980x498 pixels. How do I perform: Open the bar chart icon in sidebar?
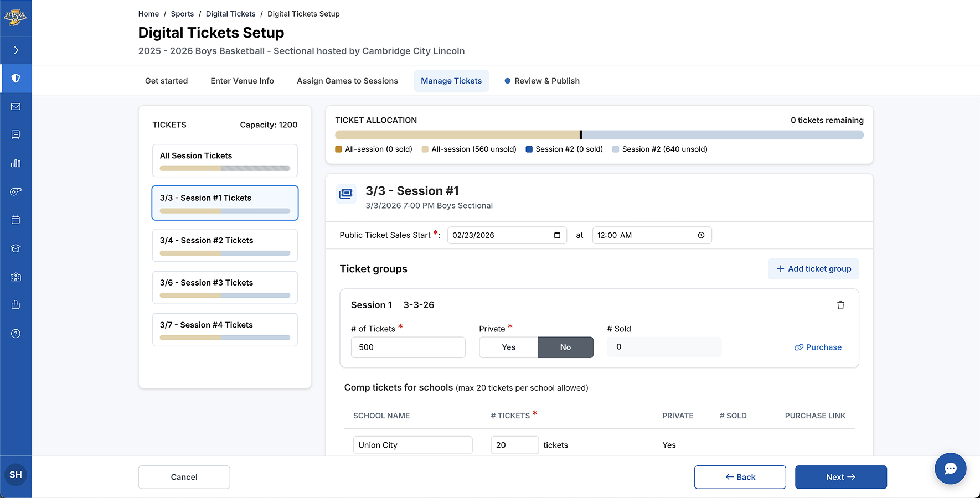pyautogui.click(x=16, y=163)
